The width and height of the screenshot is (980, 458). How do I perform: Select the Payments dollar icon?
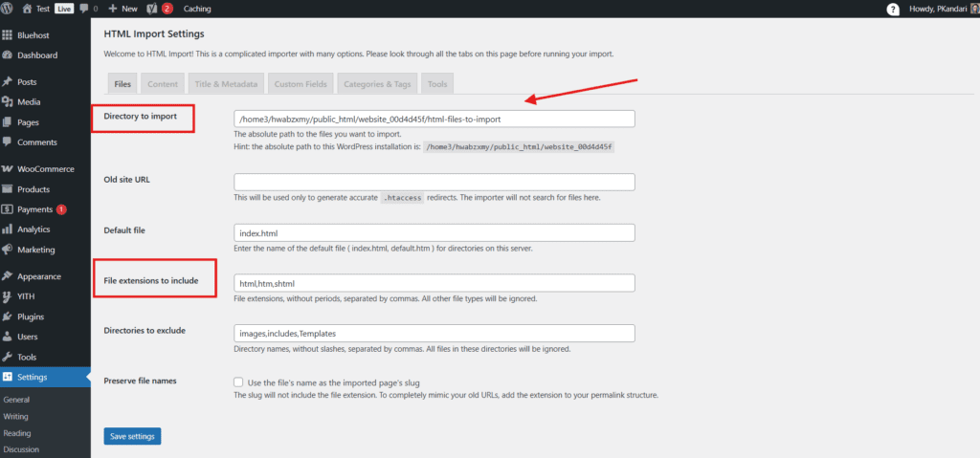click(8, 208)
